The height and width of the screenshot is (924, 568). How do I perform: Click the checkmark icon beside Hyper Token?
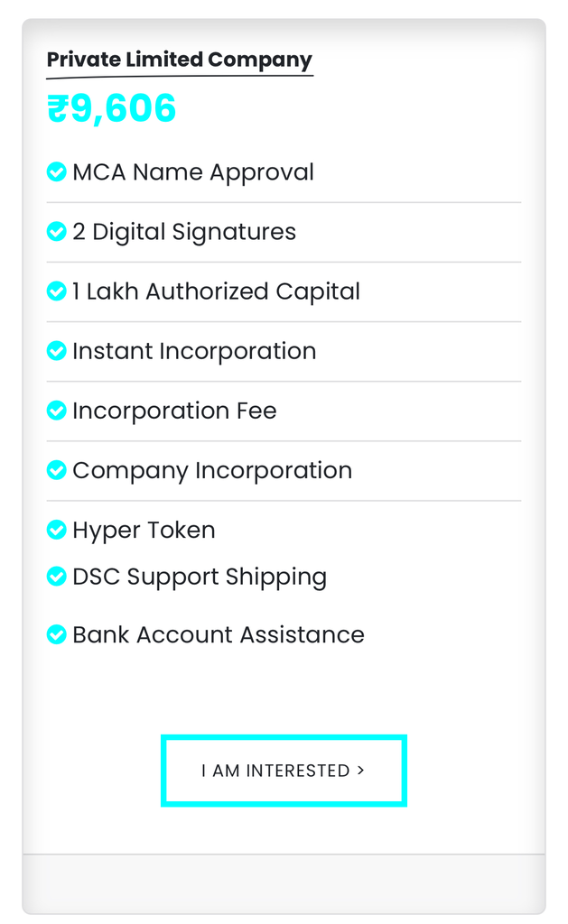tap(56, 530)
